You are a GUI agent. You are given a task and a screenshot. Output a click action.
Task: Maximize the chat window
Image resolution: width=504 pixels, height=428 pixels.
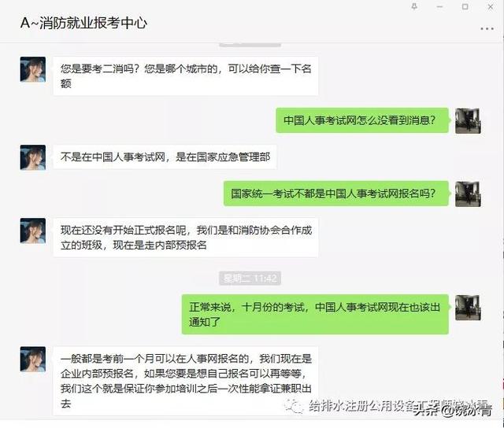click(465, 6)
